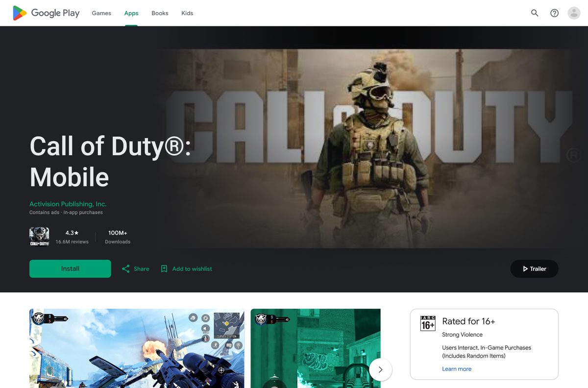Open the help center question icon
Screen dimensions: 588x388
pyautogui.click(x=554, y=13)
